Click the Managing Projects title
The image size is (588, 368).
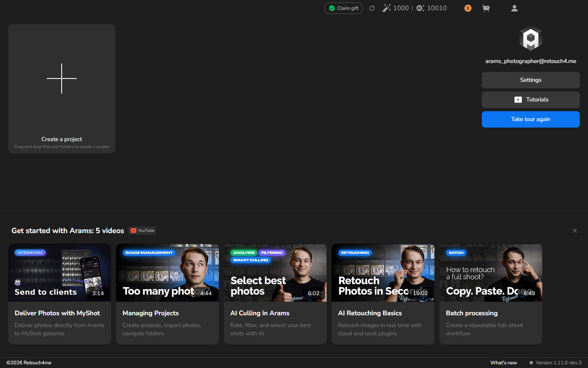pyautogui.click(x=151, y=313)
